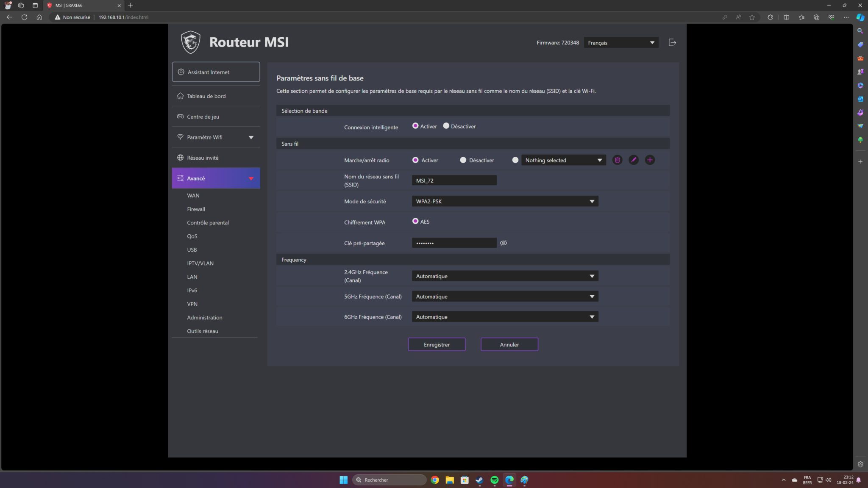Open Edge sidebar search icon
The image size is (868, 488).
860,31
